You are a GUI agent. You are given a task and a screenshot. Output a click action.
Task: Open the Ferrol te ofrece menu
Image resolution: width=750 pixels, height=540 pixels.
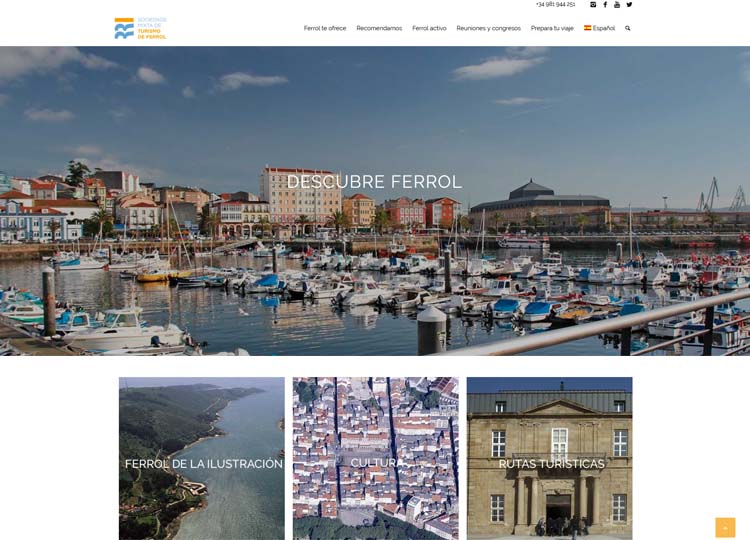tap(325, 28)
